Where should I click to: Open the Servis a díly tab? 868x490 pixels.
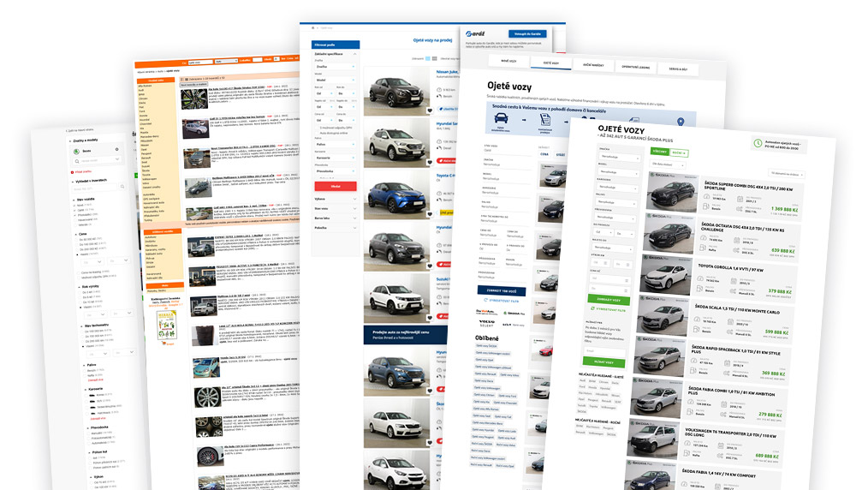678,69
